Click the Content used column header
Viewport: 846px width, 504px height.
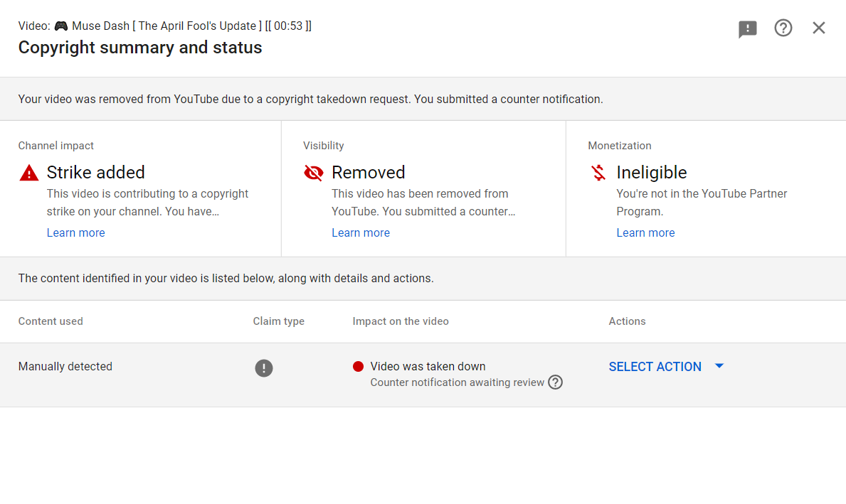(x=51, y=321)
